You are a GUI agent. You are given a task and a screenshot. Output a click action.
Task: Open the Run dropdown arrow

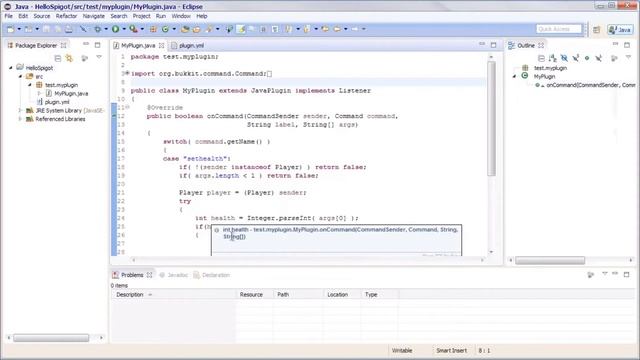(124, 29)
